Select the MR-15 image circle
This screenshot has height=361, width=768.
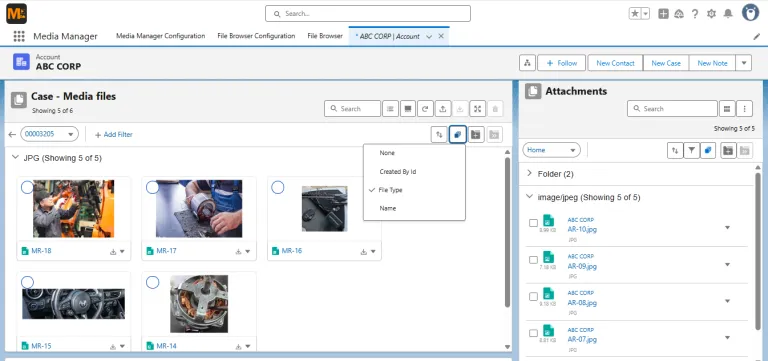point(27,282)
